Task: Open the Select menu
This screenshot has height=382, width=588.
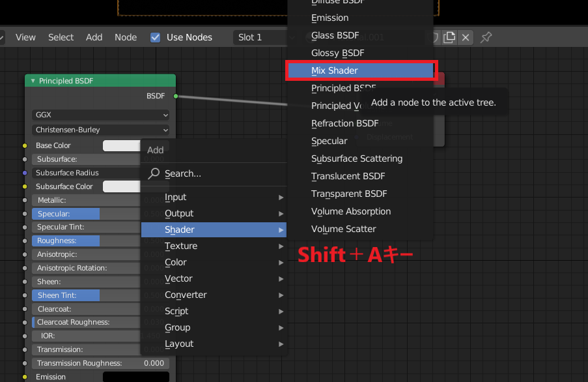Action: coord(61,37)
